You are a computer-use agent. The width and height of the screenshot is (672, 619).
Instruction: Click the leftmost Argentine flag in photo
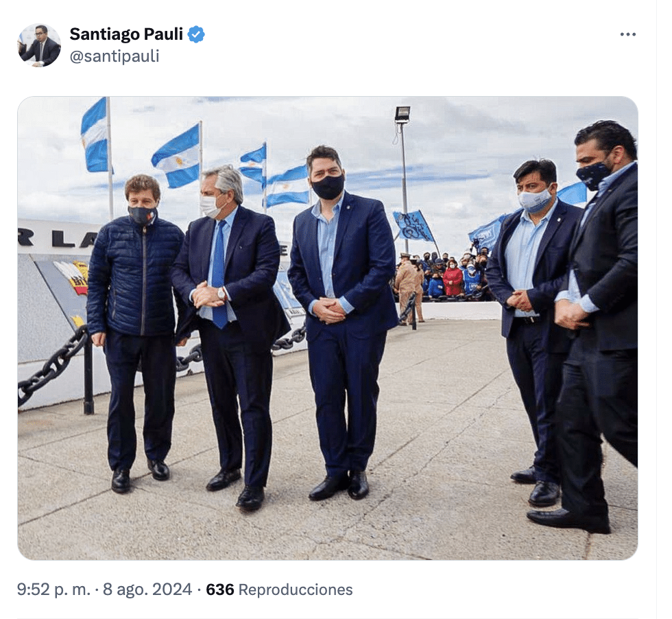(94, 136)
